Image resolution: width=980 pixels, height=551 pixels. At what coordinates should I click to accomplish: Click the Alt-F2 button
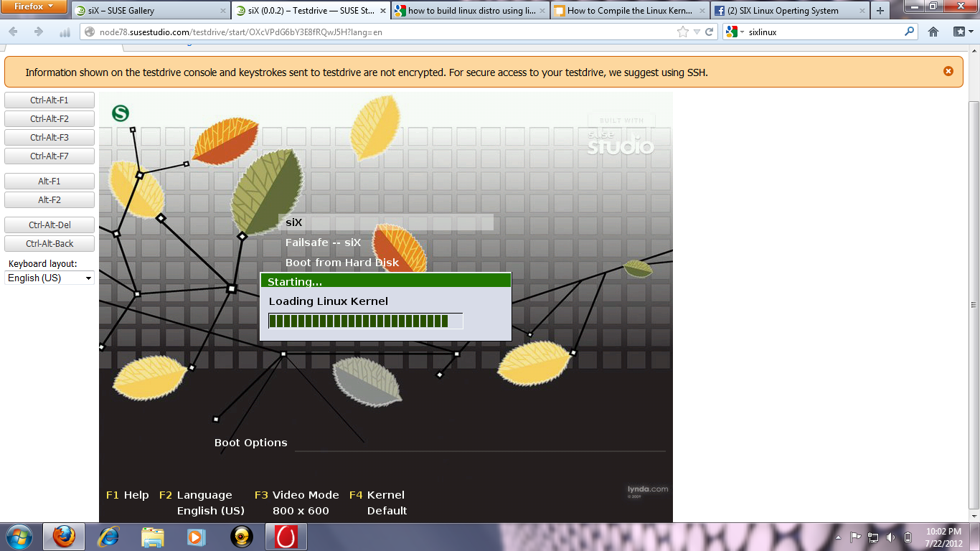pos(50,199)
